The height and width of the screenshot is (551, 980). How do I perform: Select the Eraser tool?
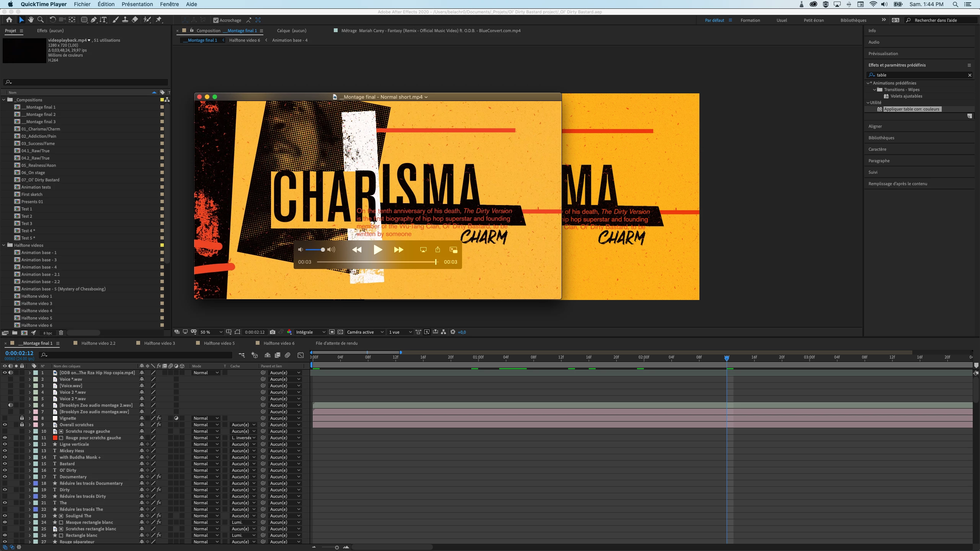(x=135, y=20)
